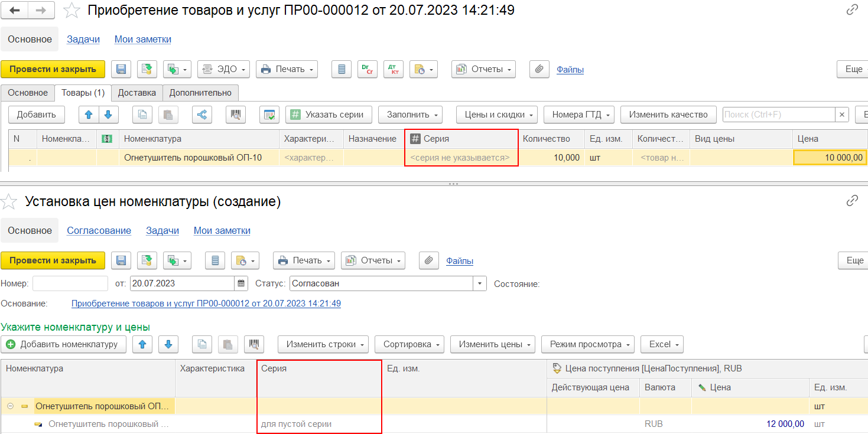The width and height of the screenshot is (868, 434).
Task: Expand the Изменить цены menu
Action: (492, 344)
